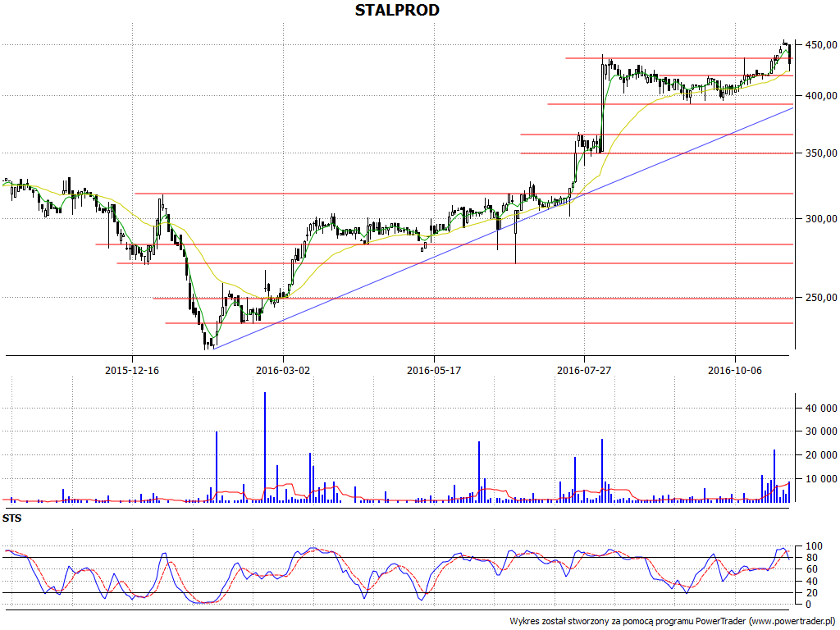Select the 20 level on STS axis
This screenshot has width=840, height=630.
(811, 593)
